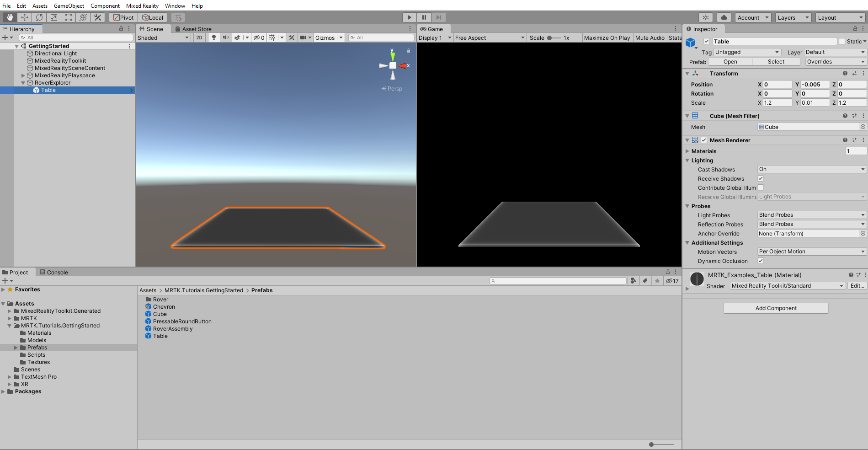Toggle Table object active checkbox
868x450 pixels.
coord(707,41)
